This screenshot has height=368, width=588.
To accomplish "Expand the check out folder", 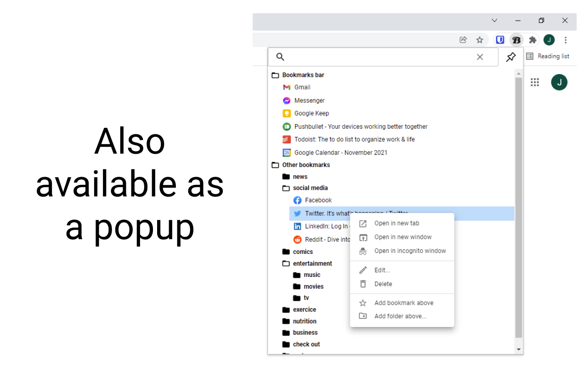I will (301, 344).
